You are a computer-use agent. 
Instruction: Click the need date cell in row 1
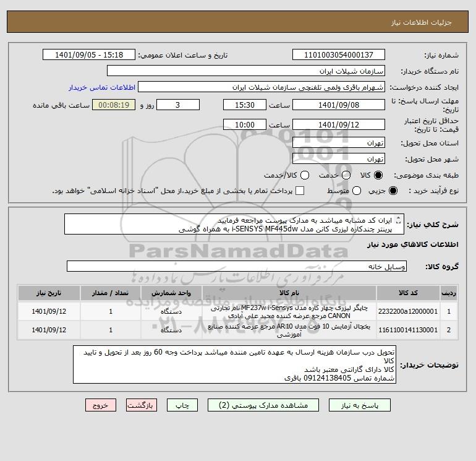(49, 311)
